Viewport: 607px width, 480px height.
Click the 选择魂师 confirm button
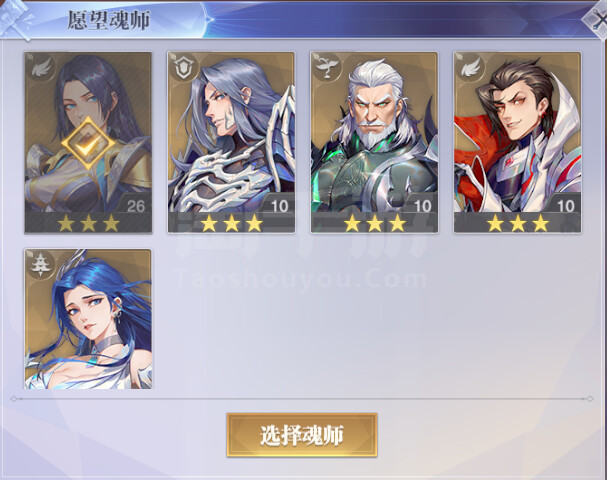click(302, 435)
